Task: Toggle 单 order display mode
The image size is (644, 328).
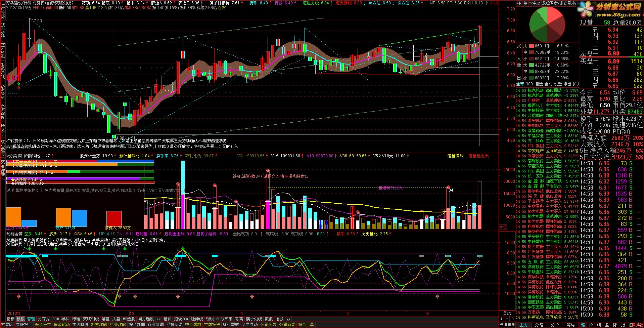Action: [525, 3]
